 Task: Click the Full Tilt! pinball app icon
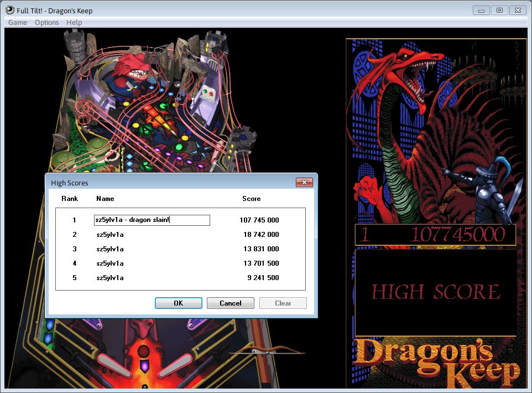[10, 10]
